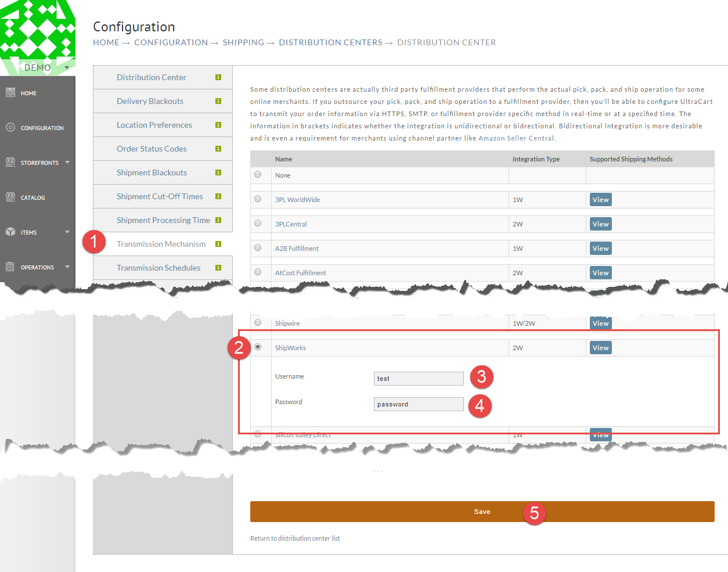This screenshot has width=728, height=572.
Task: Open the DEMO account dropdown arrow
Action: (67, 68)
